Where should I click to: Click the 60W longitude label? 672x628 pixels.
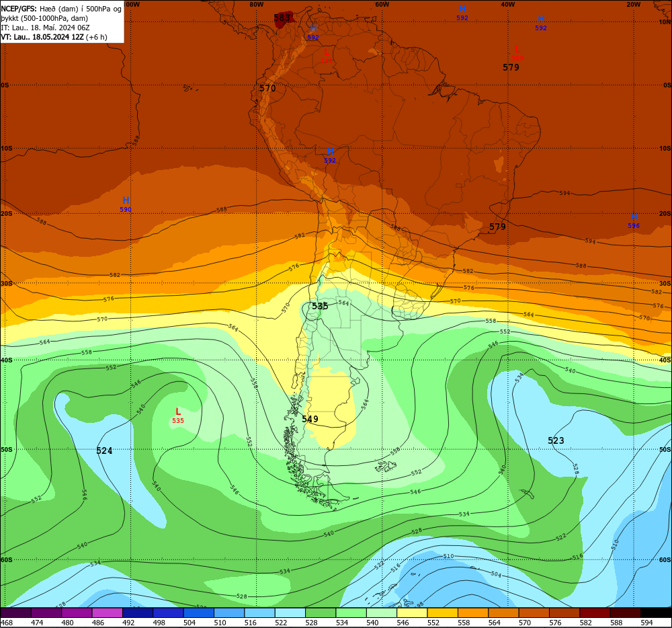point(382,5)
